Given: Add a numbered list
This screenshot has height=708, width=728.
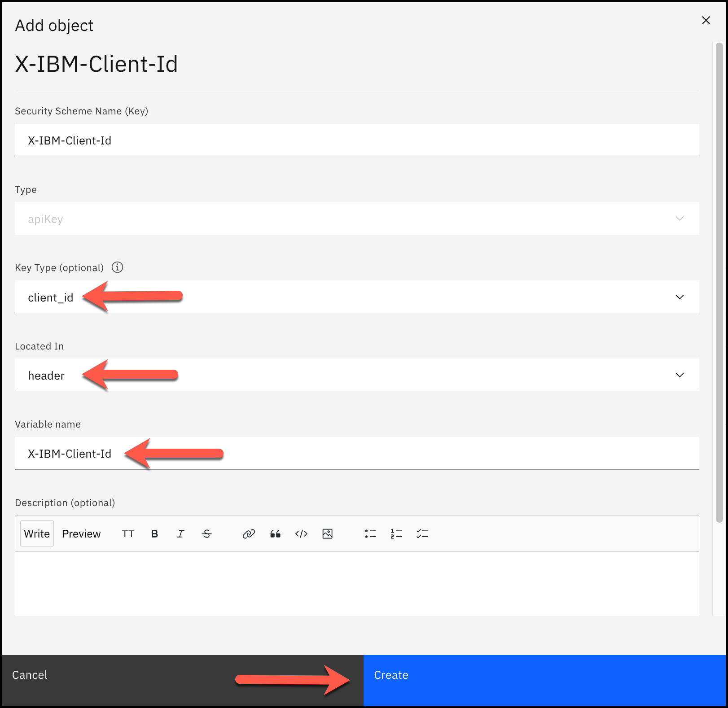Looking at the screenshot, I should pyautogui.click(x=396, y=534).
